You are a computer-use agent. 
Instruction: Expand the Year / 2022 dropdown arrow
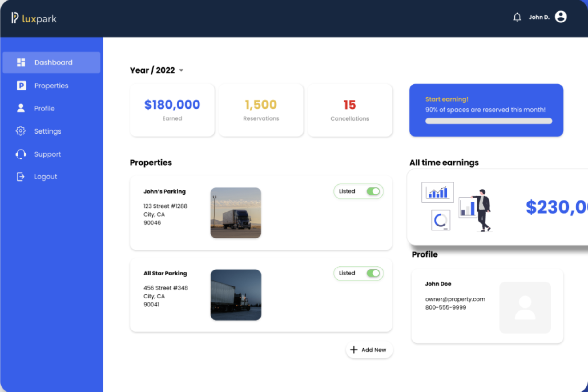click(x=181, y=70)
